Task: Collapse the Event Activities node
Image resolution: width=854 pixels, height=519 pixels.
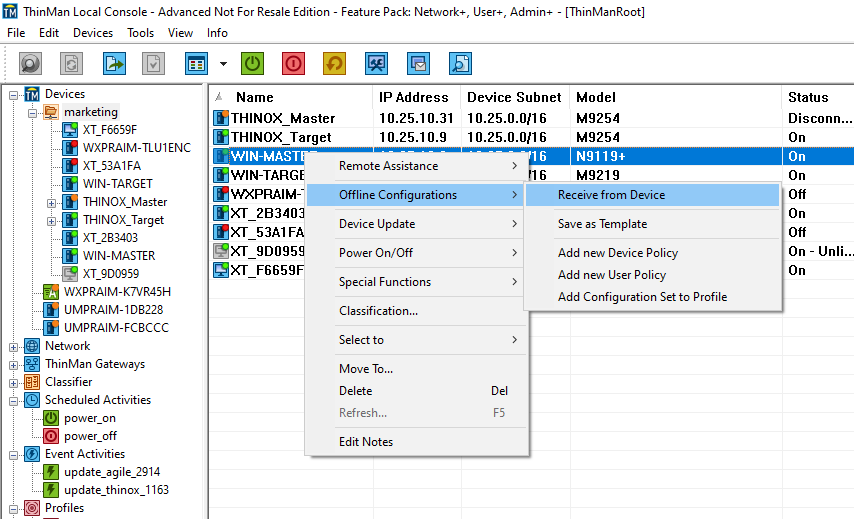Action: (x=13, y=455)
